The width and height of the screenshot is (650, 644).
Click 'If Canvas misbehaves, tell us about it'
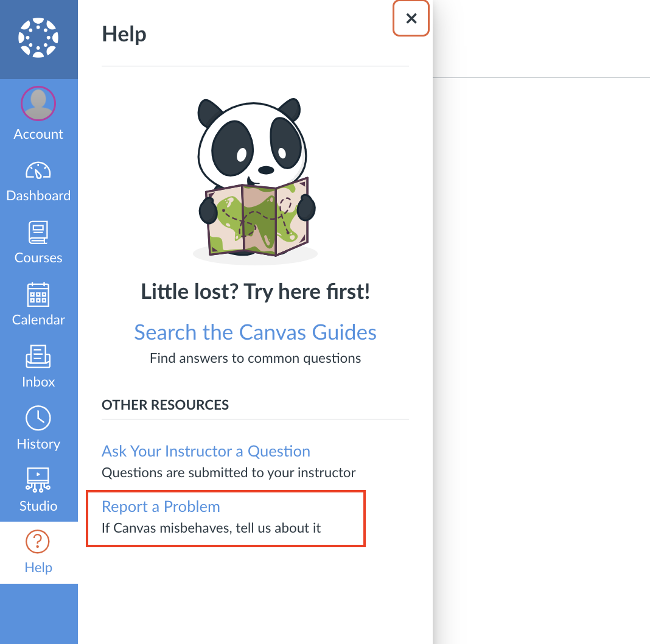(211, 528)
